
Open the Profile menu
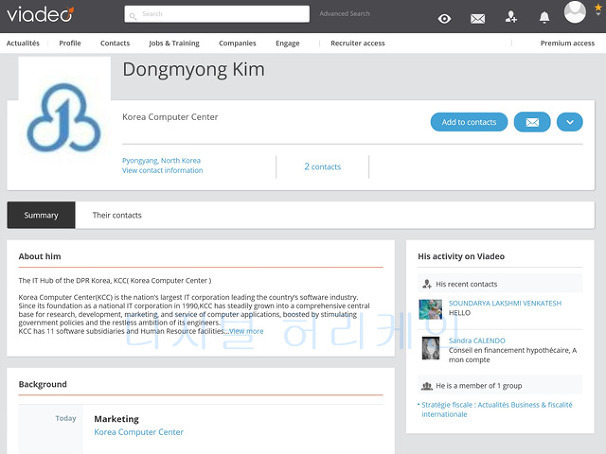[70, 43]
